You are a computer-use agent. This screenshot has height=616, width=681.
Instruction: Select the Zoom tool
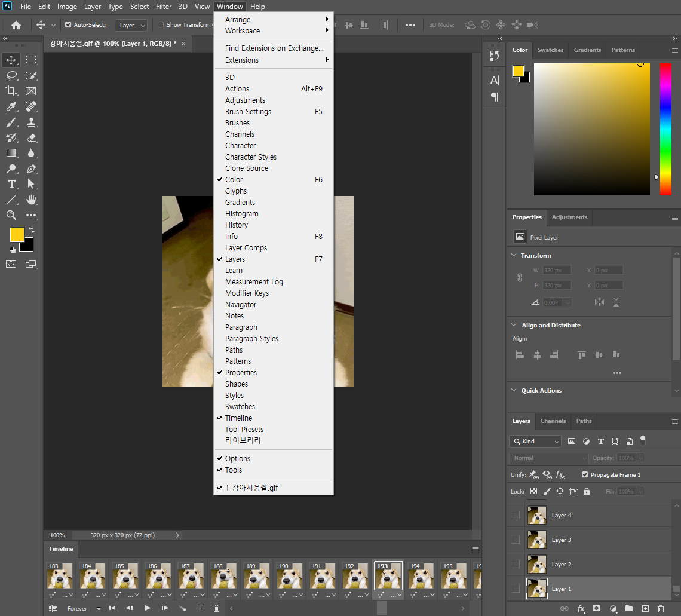(11, 215)
